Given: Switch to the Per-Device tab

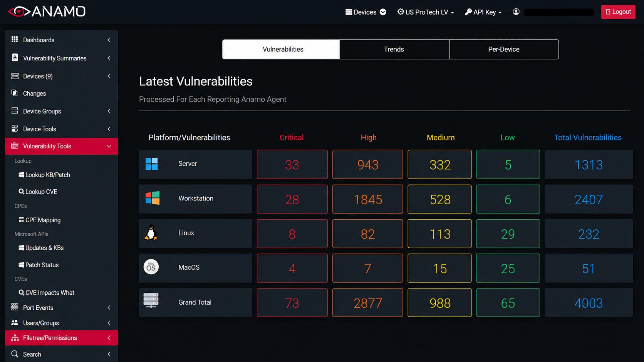Looking at the screenshot, I should pos(504,49).
